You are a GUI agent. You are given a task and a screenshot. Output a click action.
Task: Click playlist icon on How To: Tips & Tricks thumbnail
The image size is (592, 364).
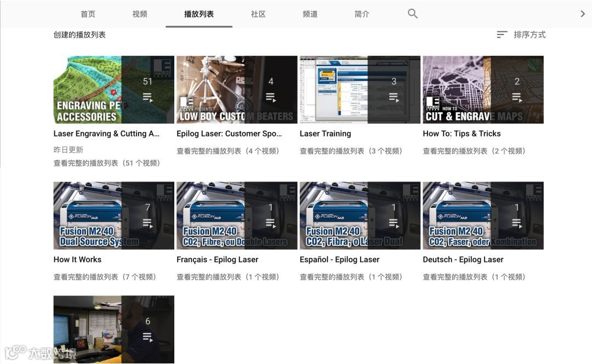[517, 98]
